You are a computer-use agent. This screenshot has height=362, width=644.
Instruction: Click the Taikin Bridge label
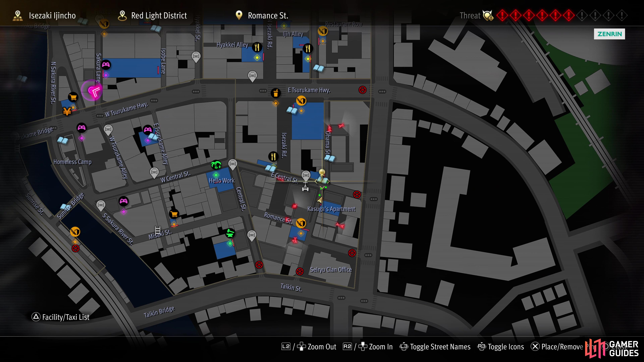pos(159,312)
